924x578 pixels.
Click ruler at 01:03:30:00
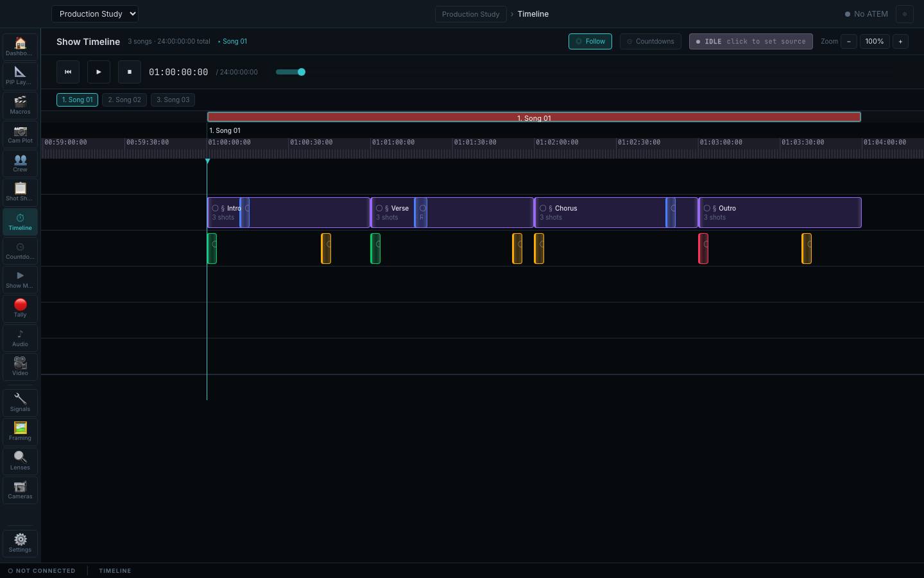pyautogui.click(x=803, y=143)
